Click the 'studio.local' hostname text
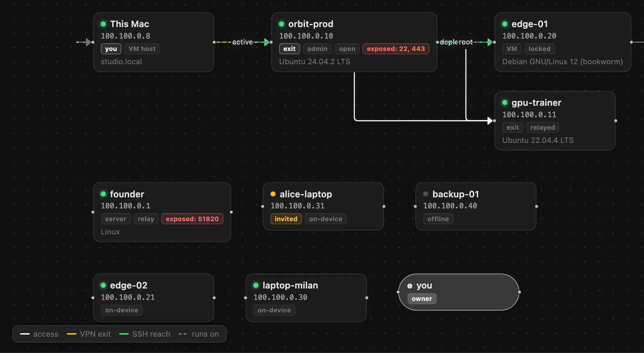This screenshot has height=353, width=644. point(121,62)
